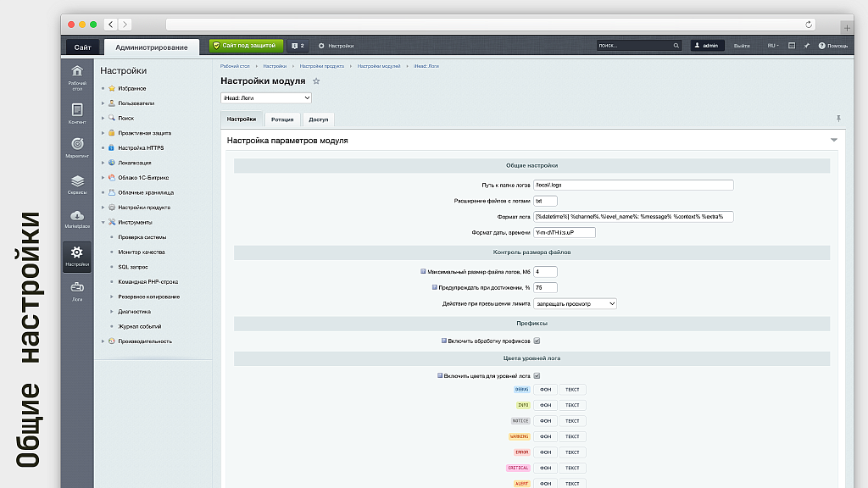Click the Marketplace sidebar icon
Viewport: 868px width, 488px height.
pos(77,218)
